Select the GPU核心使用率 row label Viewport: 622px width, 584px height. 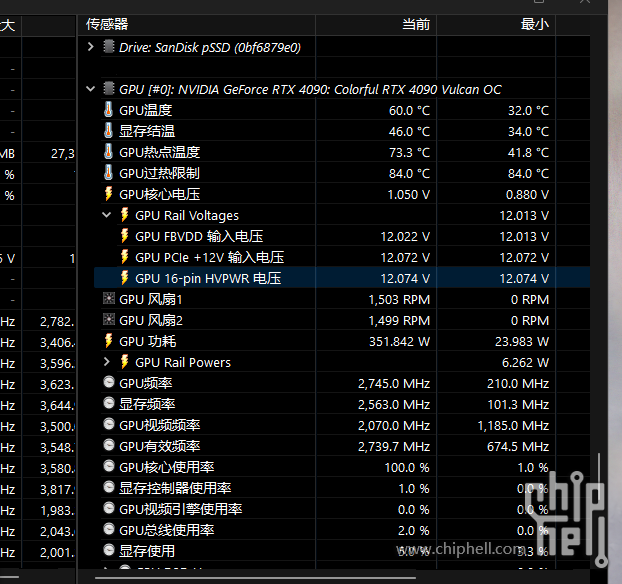point(167,468)
